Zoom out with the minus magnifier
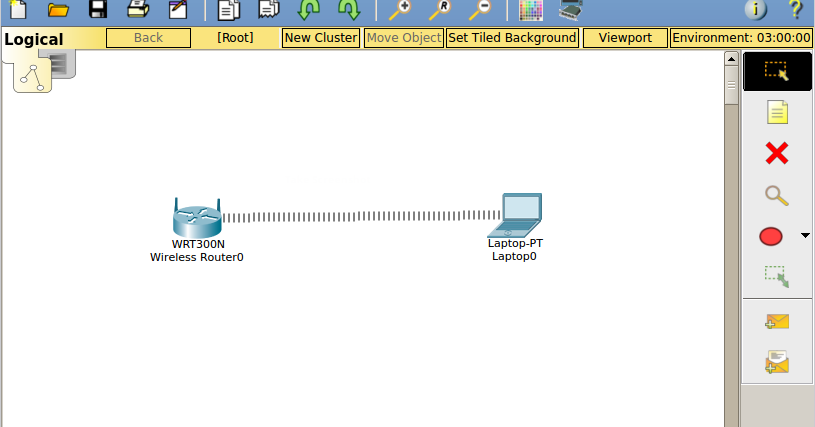The image size is (815, 427). coord(480,9)
